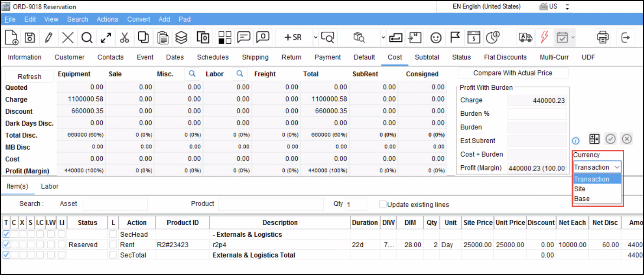
Task: Click the Asset search input field
Action: point(115,204)
